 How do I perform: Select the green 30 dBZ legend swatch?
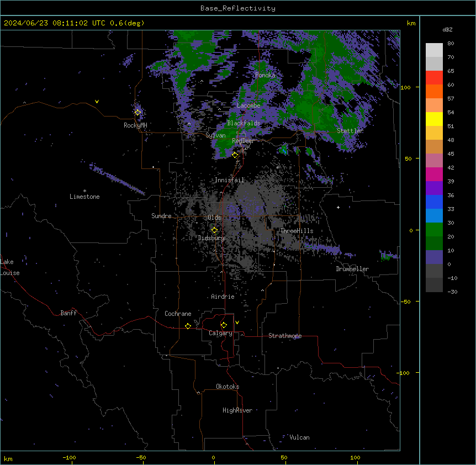tap(434, 230)
